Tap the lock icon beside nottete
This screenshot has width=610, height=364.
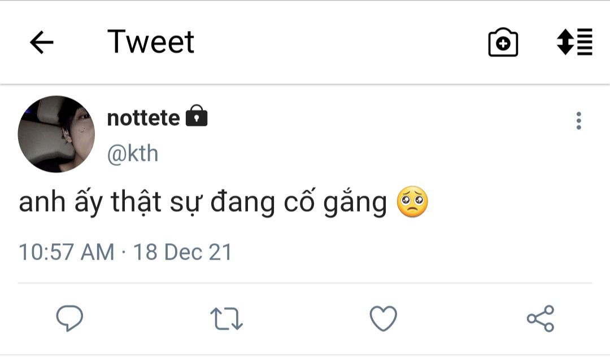(197, 116)
